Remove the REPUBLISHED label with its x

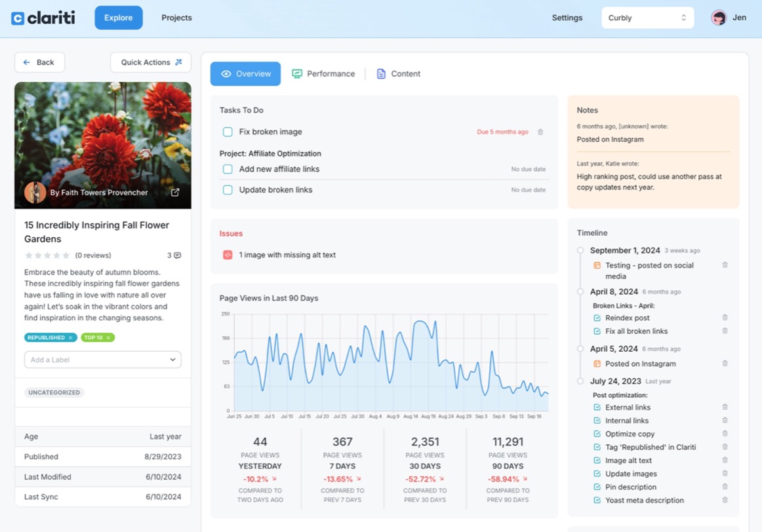pyautogui.click(x=70, y=337)
